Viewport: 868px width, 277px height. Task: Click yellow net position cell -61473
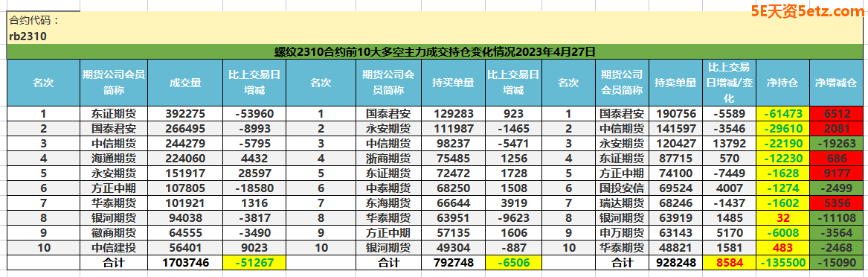pyautogui.click(x=782, y=114)
